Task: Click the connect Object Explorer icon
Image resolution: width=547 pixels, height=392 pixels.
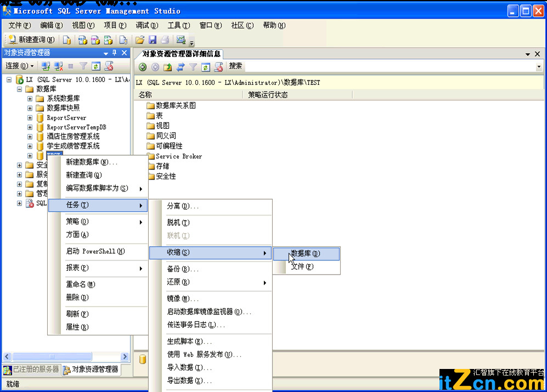Action: (46, 66)
